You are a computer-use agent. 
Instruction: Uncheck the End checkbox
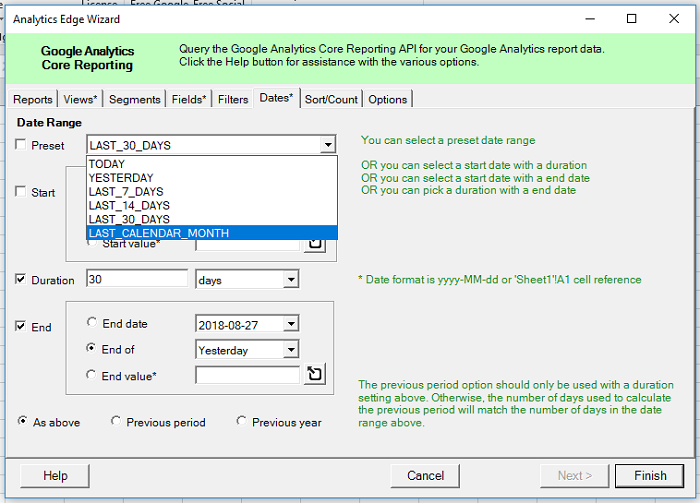pos(21,326)
